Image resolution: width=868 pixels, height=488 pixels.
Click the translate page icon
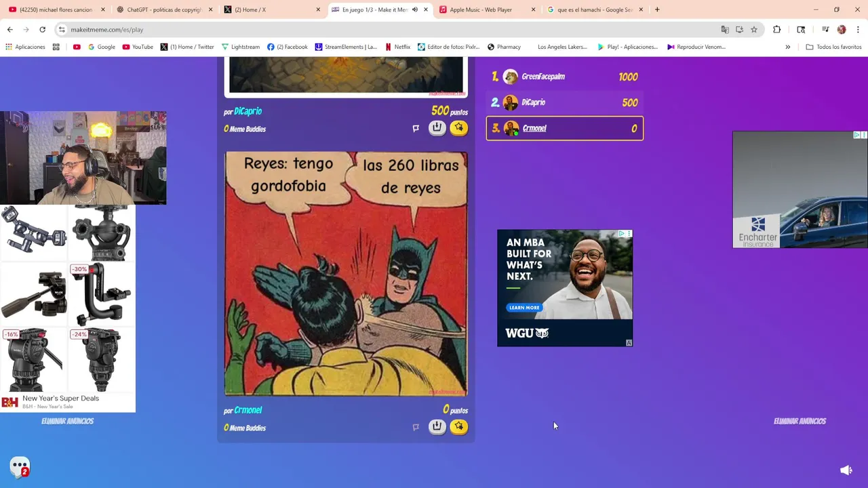pos(725,30)
